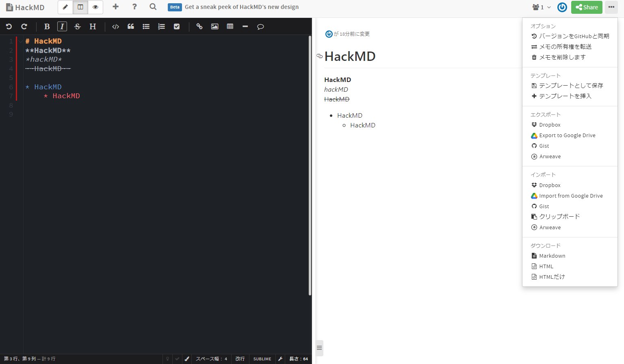Open the SUBLIME keymap selector
Image resolution: width=624 pixels, height=364 pixels.
[x=262, y=359]
